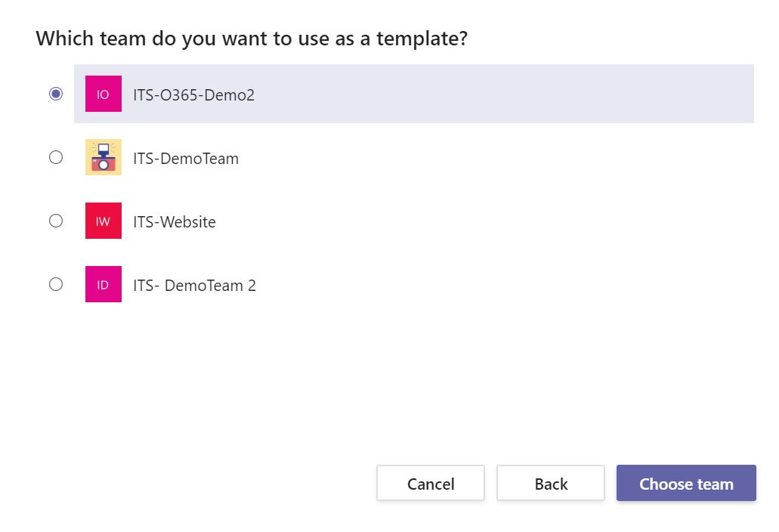The height and width of the screenshot is (532, 779).
Task: Click the ITS-O365-Demo2 team name
Action: pos(193,95)
